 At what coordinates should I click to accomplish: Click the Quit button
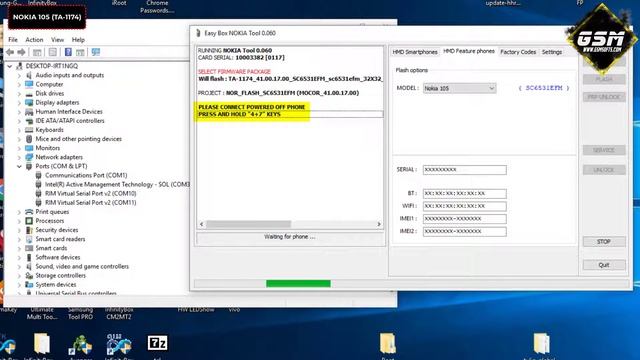click(604, 265)
